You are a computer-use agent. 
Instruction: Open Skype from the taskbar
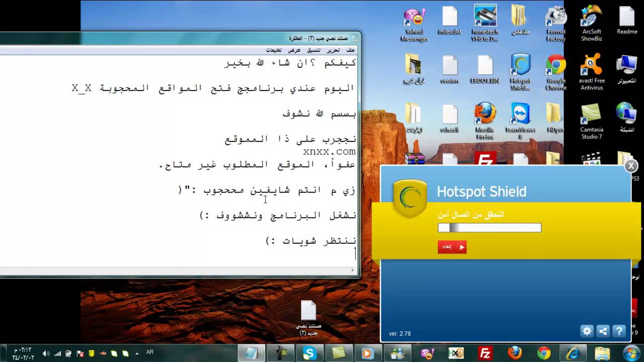click(x=309, y=353)
